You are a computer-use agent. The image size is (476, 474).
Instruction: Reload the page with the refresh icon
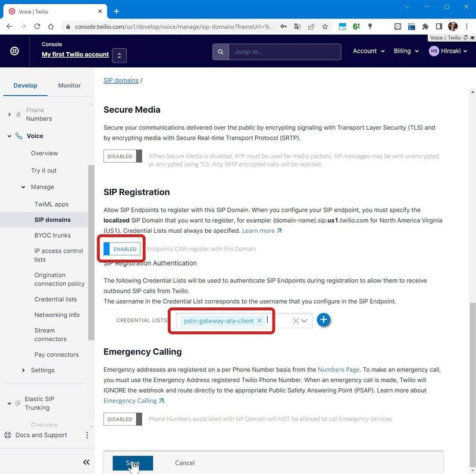click(37, 26)
